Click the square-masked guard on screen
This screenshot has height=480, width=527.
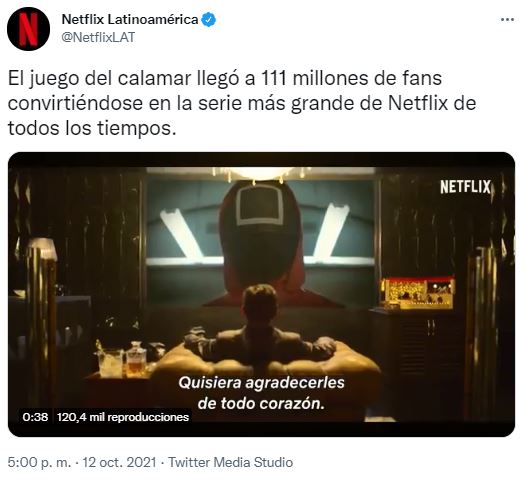[x=259, y=240]
